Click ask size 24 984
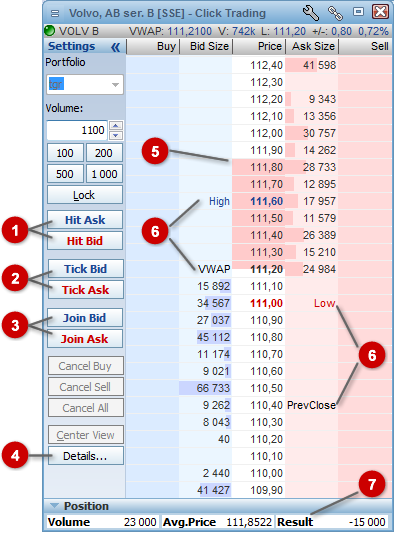 click(x=319, y=270)
